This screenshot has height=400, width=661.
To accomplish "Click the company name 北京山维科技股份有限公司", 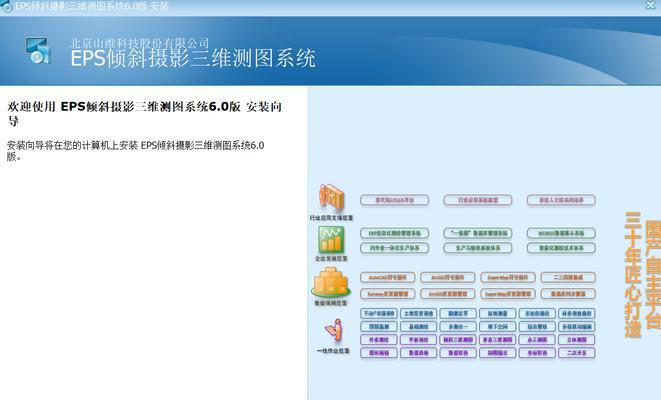I will click(x=140, y=43).
